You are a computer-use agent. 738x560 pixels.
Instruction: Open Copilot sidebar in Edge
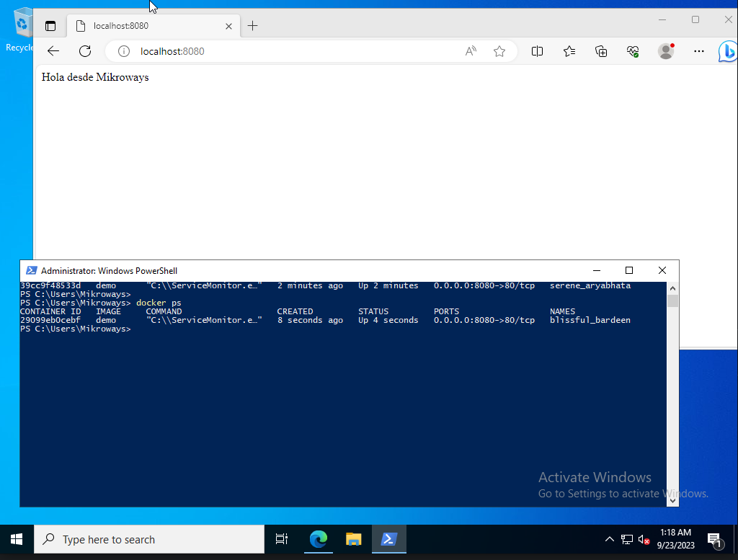pyautogui.click(x=727, y=51)
